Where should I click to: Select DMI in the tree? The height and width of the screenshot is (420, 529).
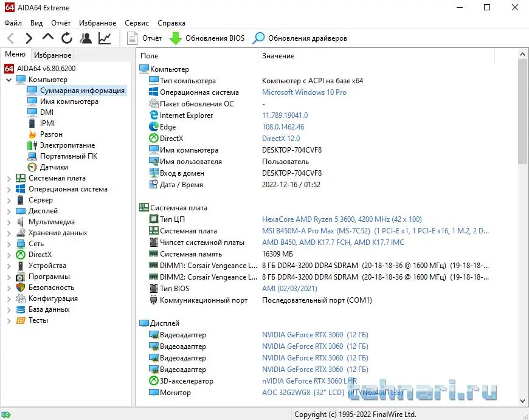[47, 112]
